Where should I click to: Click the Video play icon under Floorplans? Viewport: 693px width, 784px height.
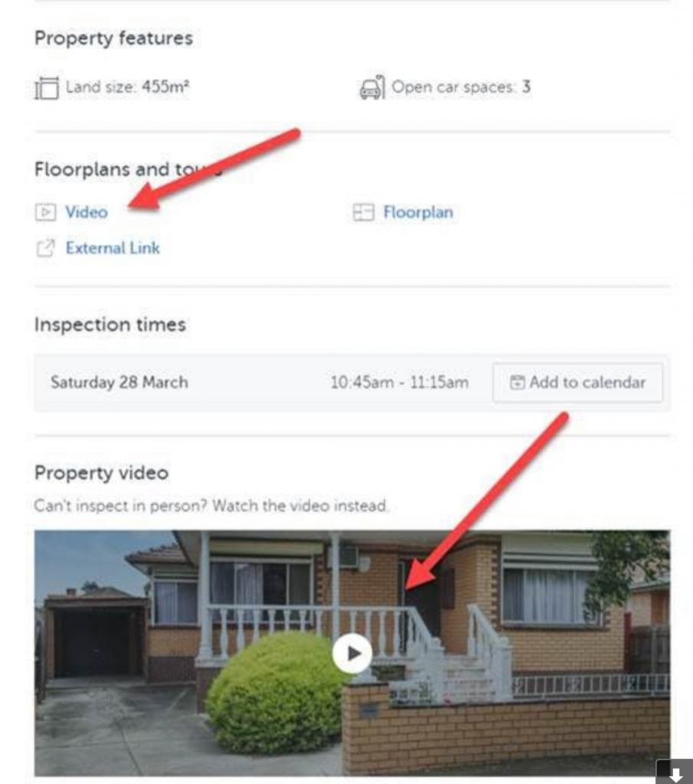click(x=45, y=212)
